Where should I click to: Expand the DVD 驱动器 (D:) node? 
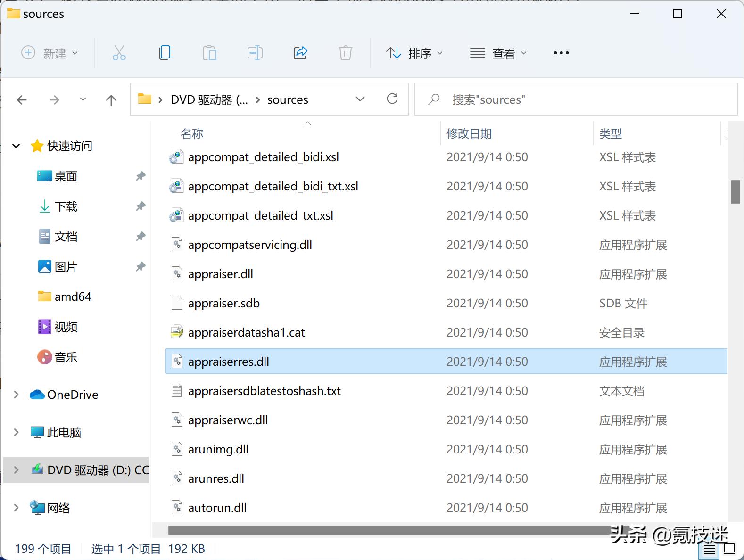(x=17, y=470)
